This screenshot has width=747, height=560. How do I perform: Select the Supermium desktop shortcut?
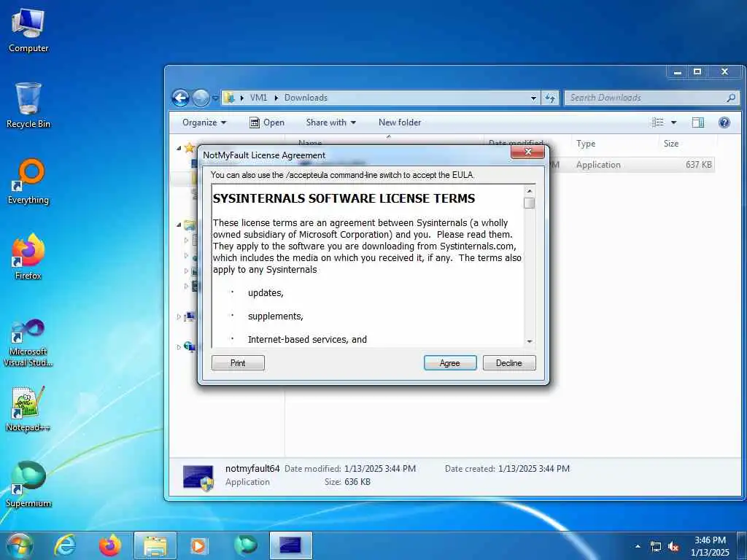click(28, 485)
